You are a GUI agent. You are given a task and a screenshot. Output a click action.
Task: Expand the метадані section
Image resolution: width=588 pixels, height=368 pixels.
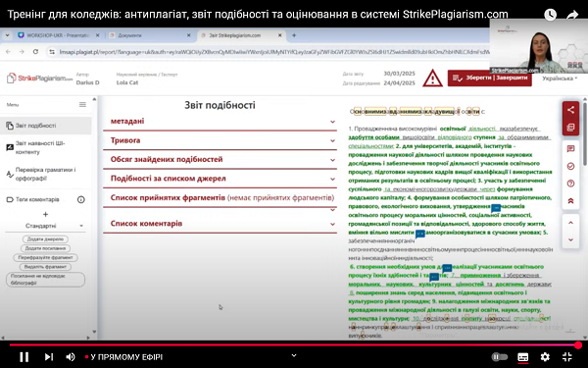(x=220, y=122)
